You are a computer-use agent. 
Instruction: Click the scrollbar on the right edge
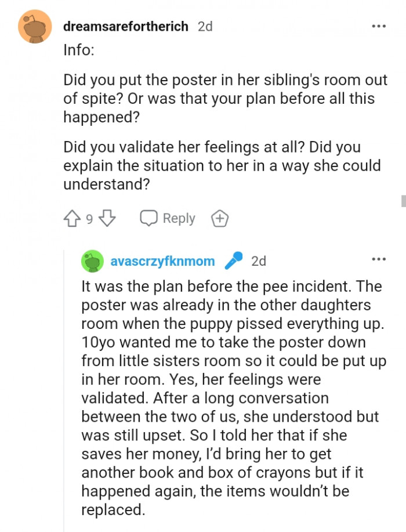click(x=403, y=202)
